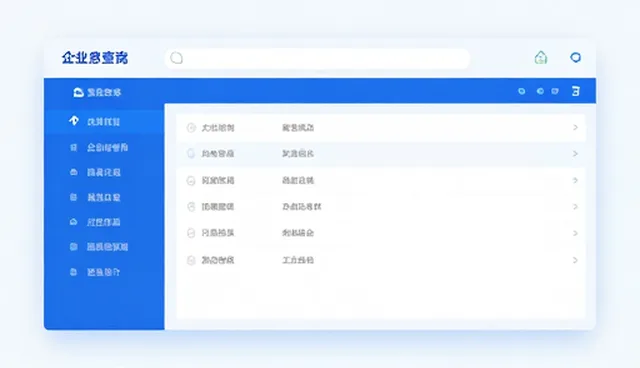640x368 pixels.
Task: Expand the first list row using its chevron
Action: [575, 128]
